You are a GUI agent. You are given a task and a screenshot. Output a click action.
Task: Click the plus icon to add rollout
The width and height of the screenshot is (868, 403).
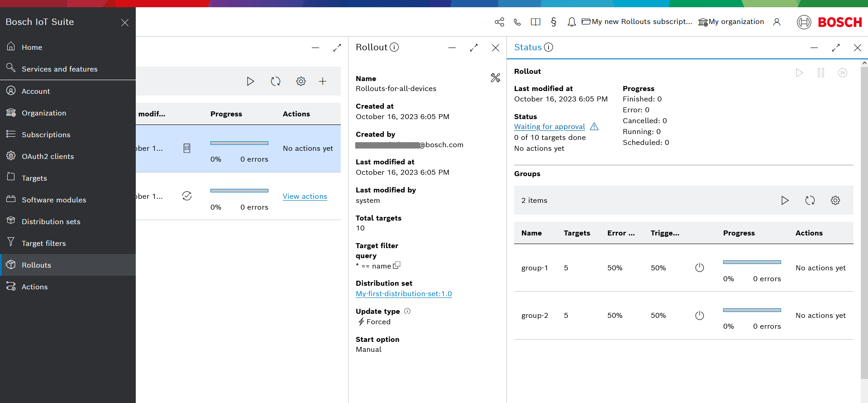323,81
